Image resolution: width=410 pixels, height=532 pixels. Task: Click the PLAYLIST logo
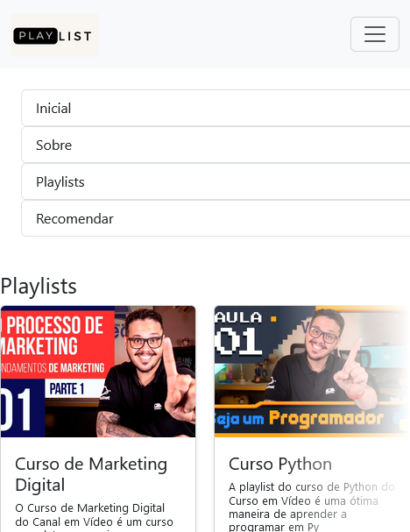pyautogui.click(x=54, y=35)
